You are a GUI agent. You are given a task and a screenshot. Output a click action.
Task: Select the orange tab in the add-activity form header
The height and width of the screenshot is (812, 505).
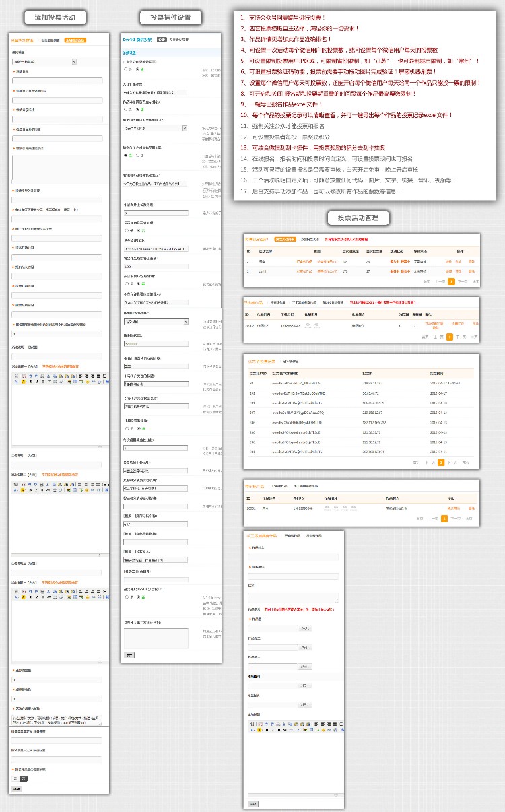75,40
